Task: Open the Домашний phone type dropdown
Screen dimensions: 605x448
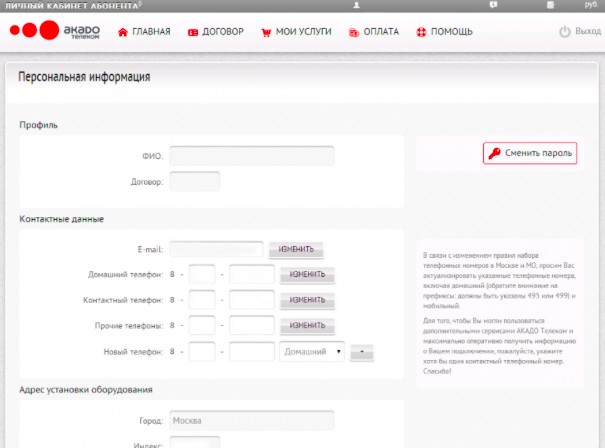Action: point(312,352)
